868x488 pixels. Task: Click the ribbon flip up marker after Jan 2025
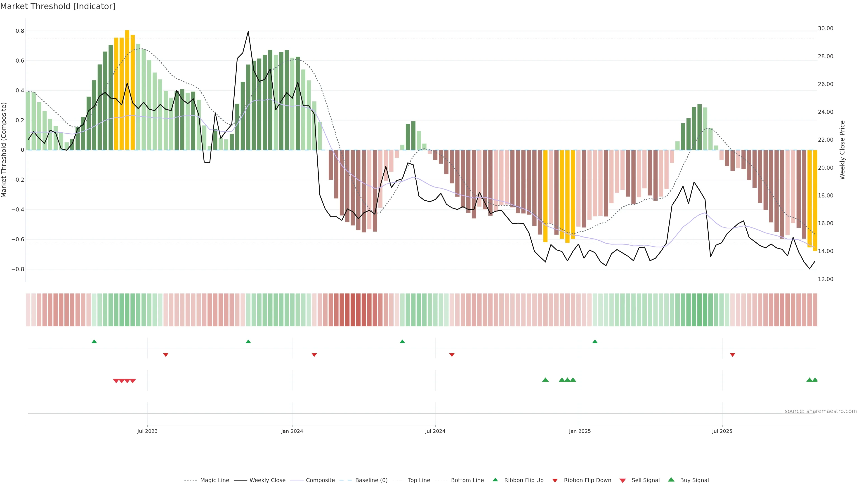tap(595, 342)
